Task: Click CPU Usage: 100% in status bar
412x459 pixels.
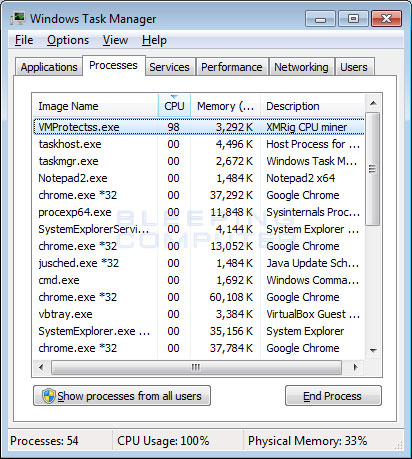Action: pyautogui.click(x=163, y=441)
